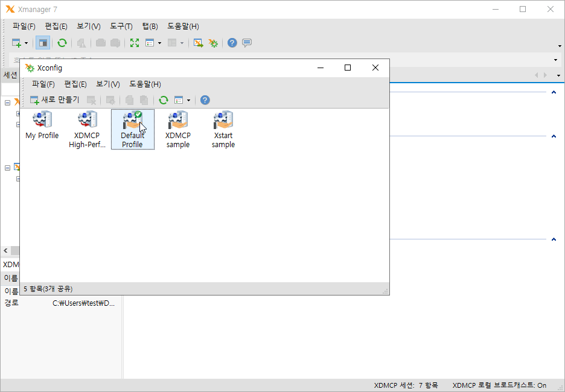Open the 편집(E) menu in Xconfig
Image resolution: width=565 pixels, height=392 pixels.
coord(75,84)
